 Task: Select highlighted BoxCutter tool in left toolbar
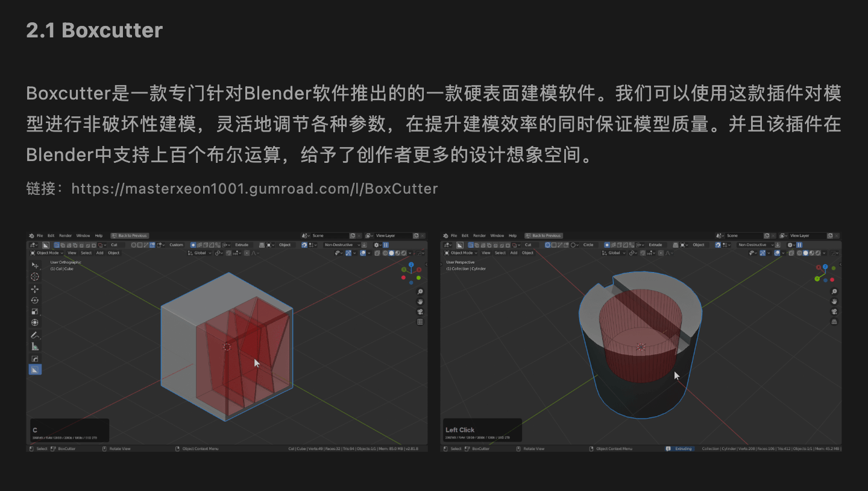[x=35, y=369]
